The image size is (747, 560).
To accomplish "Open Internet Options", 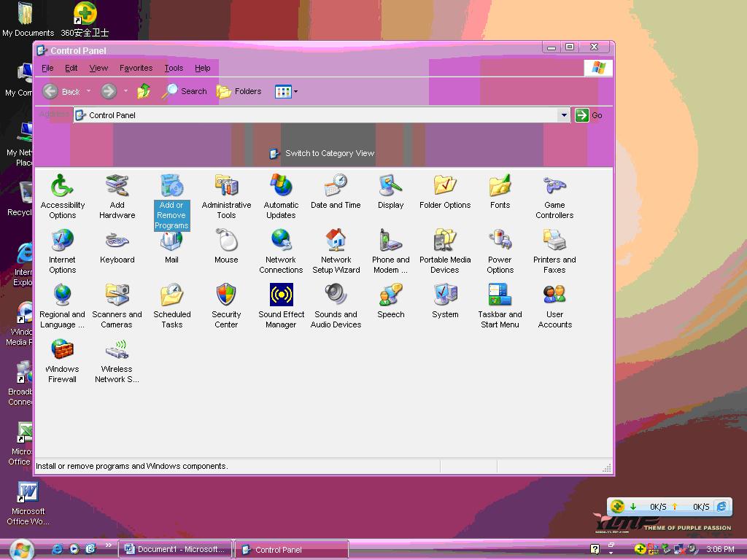I will 63,251.
